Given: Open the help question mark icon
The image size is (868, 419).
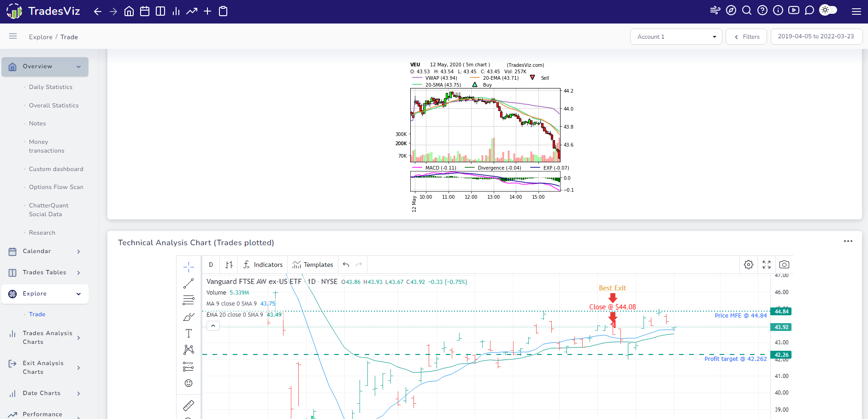Looking at the screenshot, I should tap(762, 10).
